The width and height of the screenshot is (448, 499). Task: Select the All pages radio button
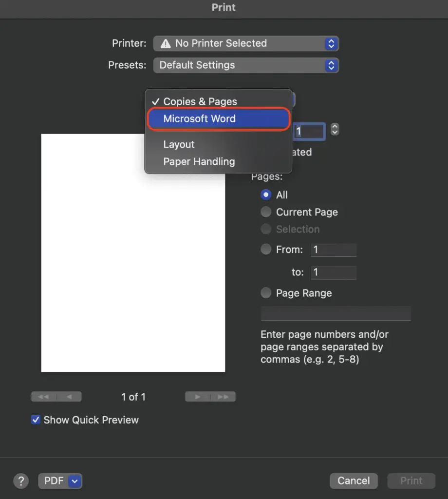pyautogui.click(x=266, y=195)
